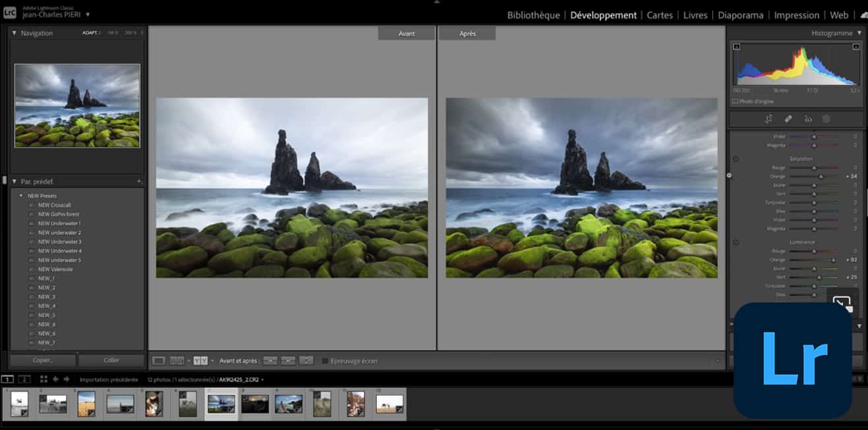Image resolution: width=868 pixels, height=430 pixels.
Task: Apply the NEW Crosscall preset
Action: [54, 205]
